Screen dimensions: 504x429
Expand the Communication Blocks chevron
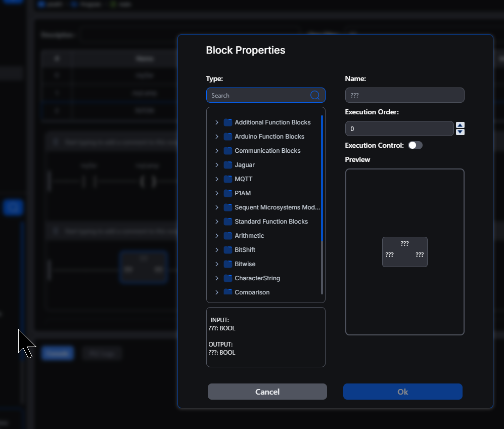pos(217,151)
